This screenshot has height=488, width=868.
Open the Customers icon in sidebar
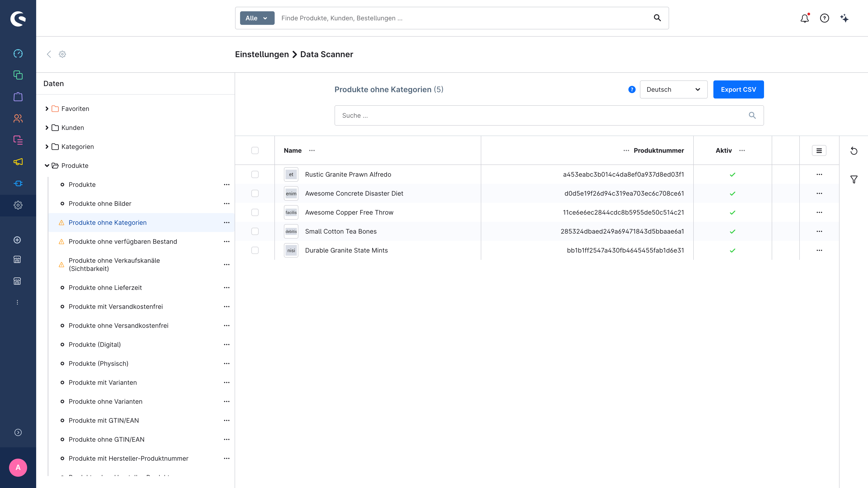[x=18, y=119]
